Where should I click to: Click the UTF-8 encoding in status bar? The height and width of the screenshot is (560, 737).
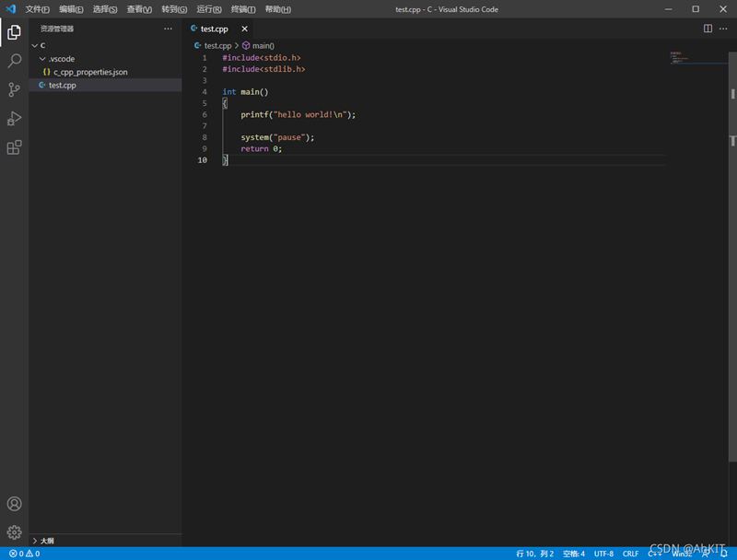[x=603, y=554]
